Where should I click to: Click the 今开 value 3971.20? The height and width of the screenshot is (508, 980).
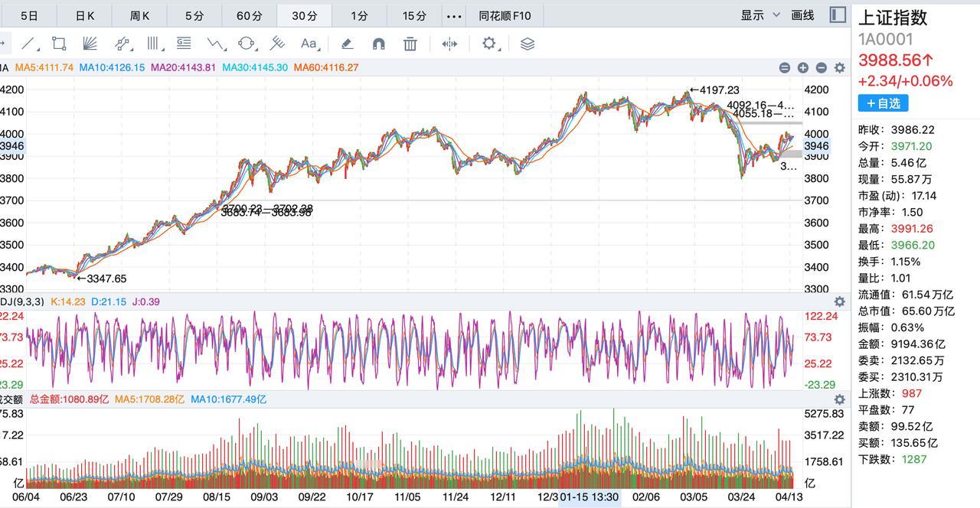(912, 146)
